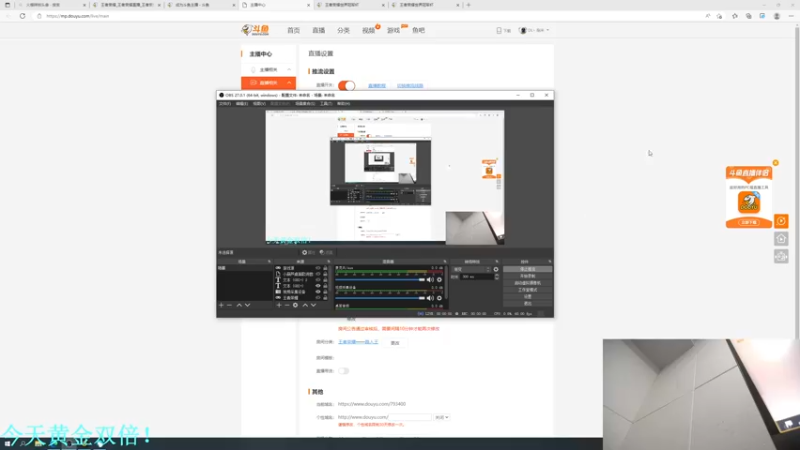Viewport: 800px width, 450px height.
Task: Expand the 主播相关 sidebar section chevron
Action: 289,69
